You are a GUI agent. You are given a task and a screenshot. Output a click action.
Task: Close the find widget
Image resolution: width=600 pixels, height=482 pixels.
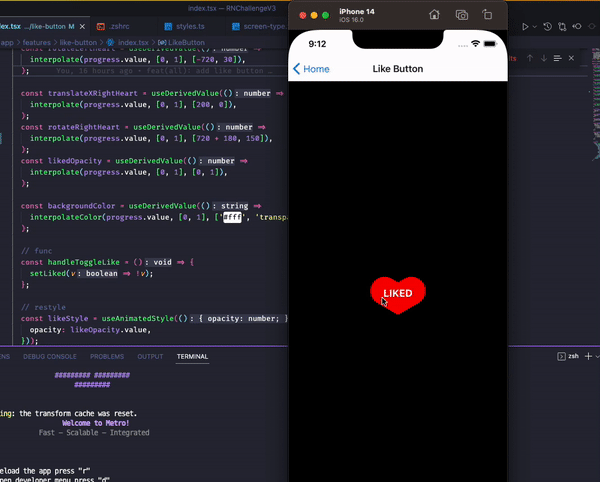(x=571, y=58)
